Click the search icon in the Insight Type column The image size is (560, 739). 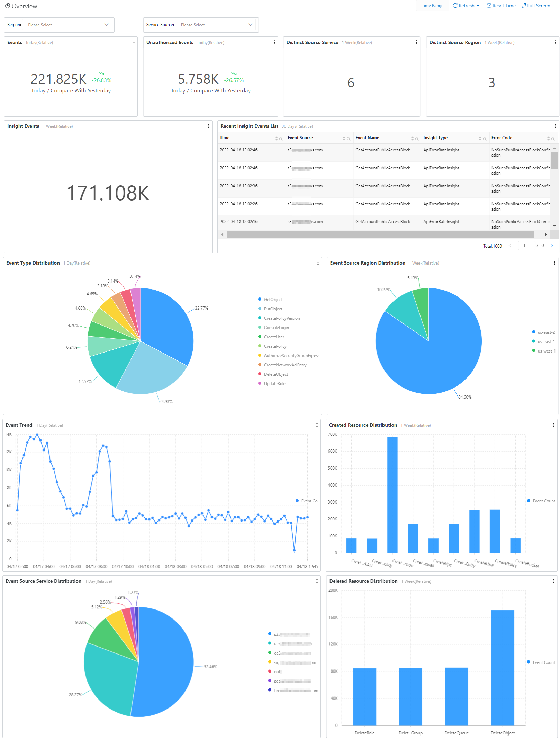point(485,139)
